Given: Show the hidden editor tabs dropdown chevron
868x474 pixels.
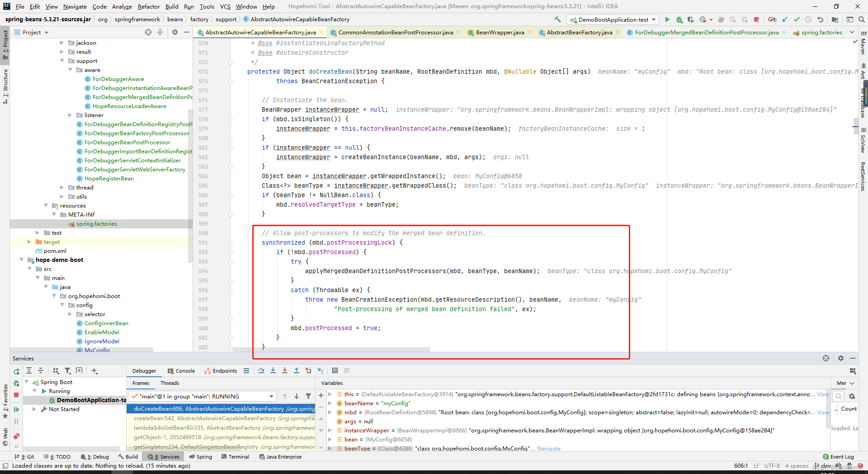Looking at the screenshot, I should click(x=852, y=32).
